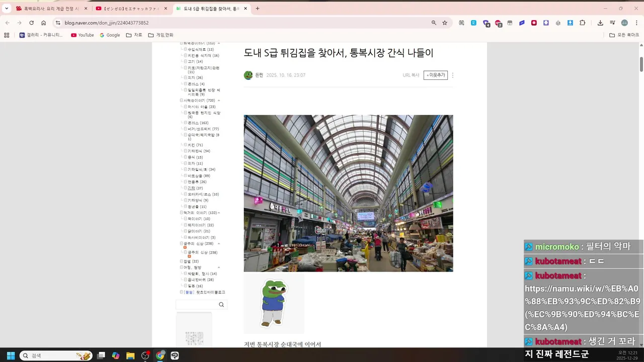Viewport: 644px width, 362px height.
Task: Open site info icon beside the URL
Action: tap(58, 23)
